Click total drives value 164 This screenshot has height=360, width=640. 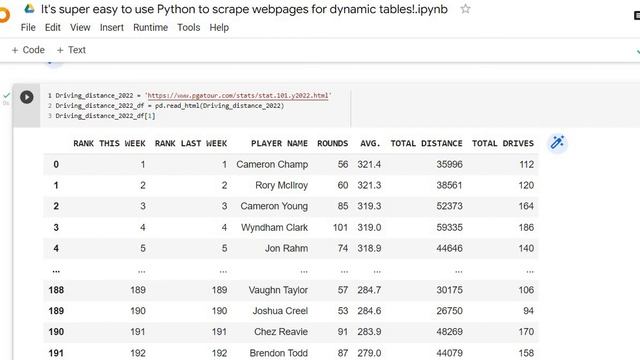pos(526,206)
